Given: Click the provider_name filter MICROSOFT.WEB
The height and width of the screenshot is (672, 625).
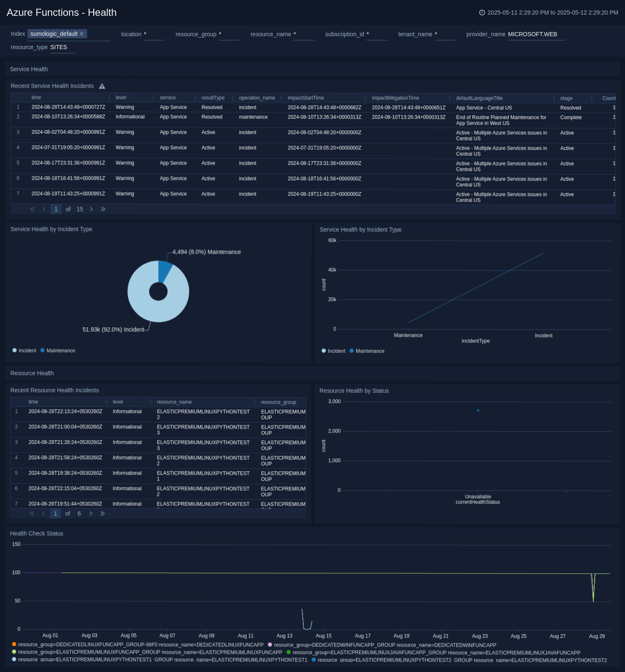Looking at the screenshot, I should 537,34.
